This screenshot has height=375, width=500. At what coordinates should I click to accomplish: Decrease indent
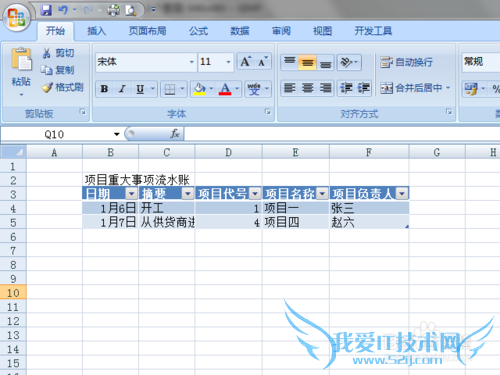346,88
